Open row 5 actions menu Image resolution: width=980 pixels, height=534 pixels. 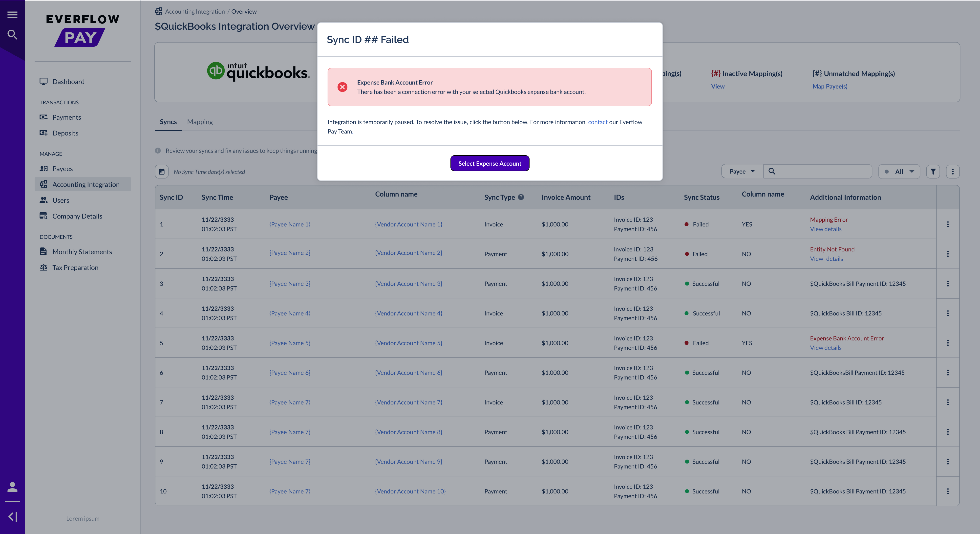[948, 343]
